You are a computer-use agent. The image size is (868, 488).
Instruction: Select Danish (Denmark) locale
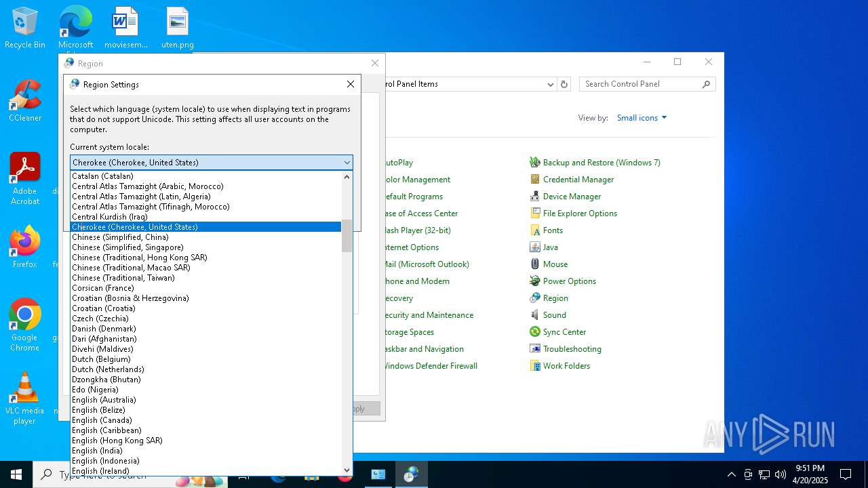click(x=206, y=329)
